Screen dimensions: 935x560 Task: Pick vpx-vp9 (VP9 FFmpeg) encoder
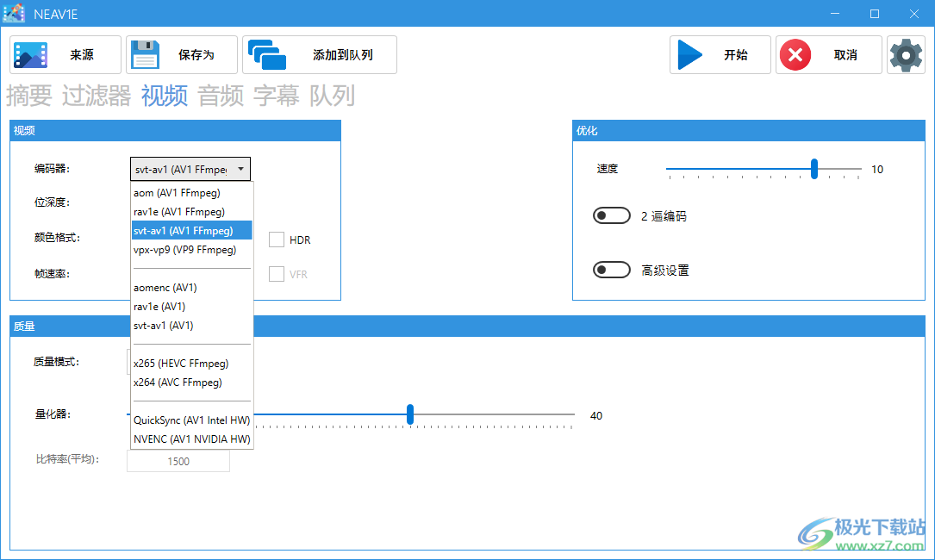(191, 250)
